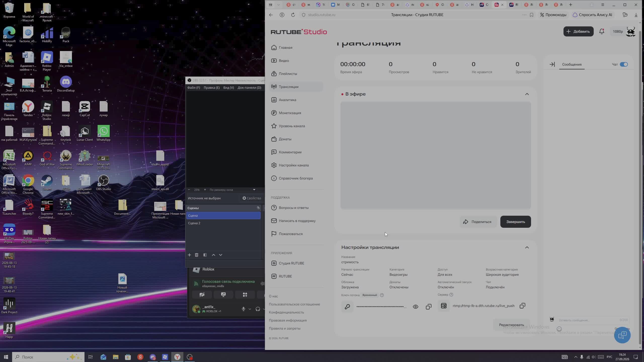Open scene filters in OBS
The width and height of the screenshot is (644, 362).
tap(205, 255)
